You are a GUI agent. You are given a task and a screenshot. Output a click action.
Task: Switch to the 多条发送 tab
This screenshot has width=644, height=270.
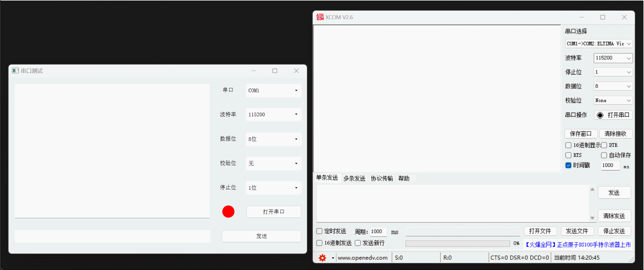(354, 178)
